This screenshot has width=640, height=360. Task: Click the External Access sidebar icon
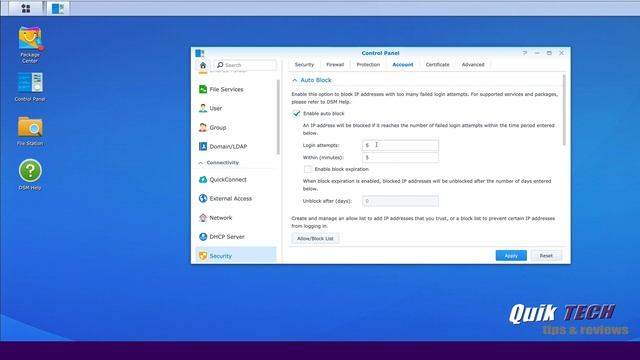pyautogui.click(x=203, y=198)
